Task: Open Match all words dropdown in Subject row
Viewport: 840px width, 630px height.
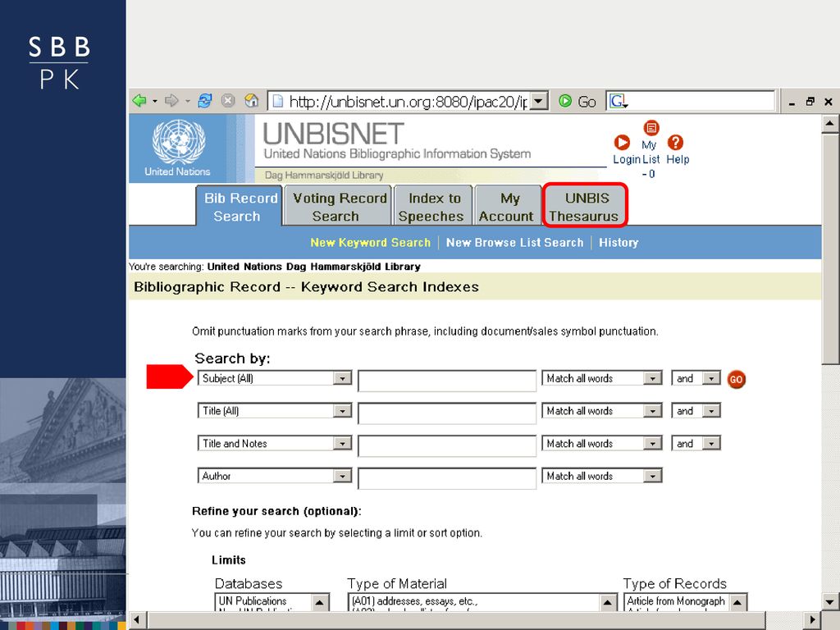Action: click(652, 379)
